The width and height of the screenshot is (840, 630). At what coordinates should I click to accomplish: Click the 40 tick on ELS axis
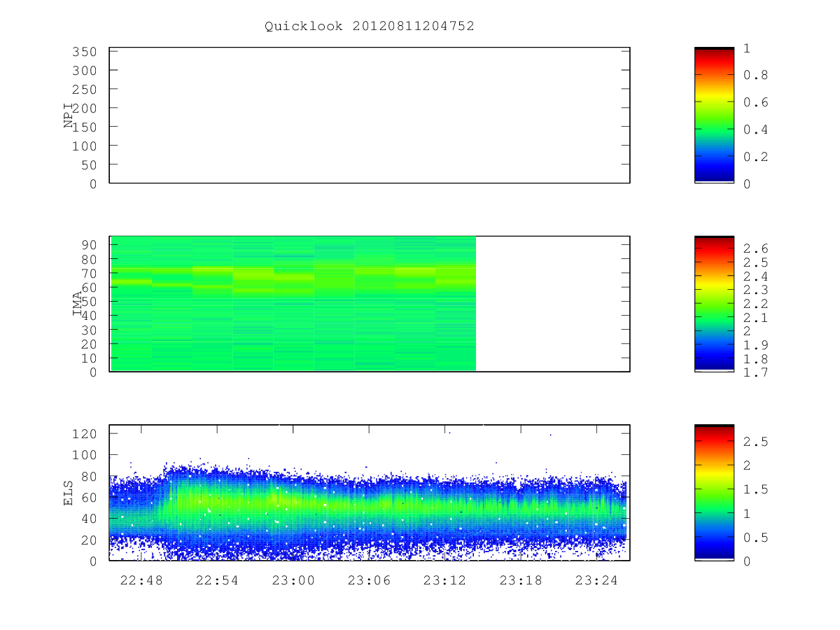click(90, 519)
